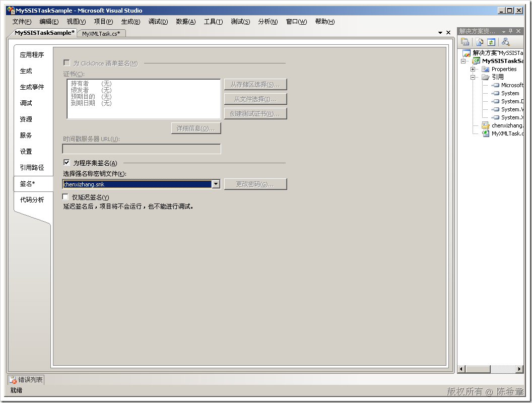Enable 为 ClickOnce 清单签名 checkbox
Screen dimensions: 532x403
pos(66,63)
